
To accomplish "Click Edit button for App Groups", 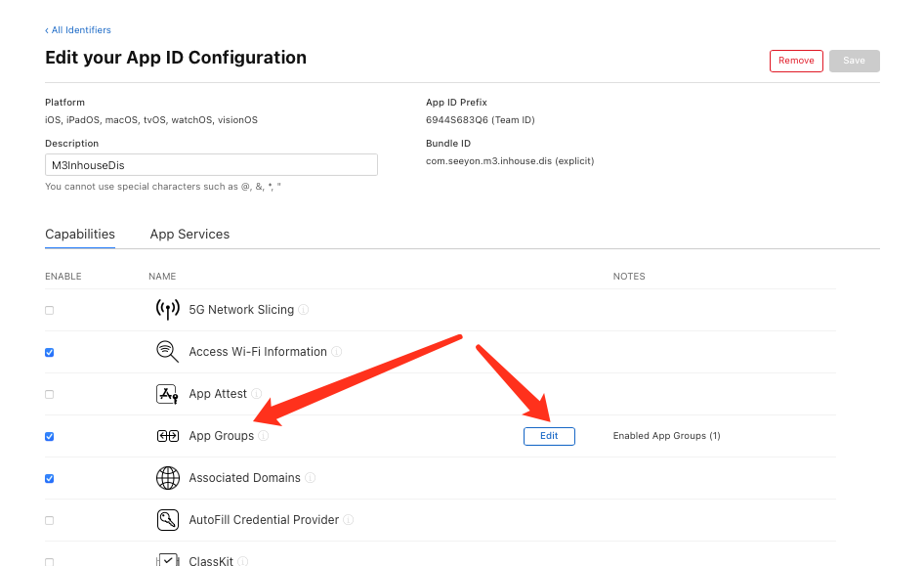I will [549, 436].
